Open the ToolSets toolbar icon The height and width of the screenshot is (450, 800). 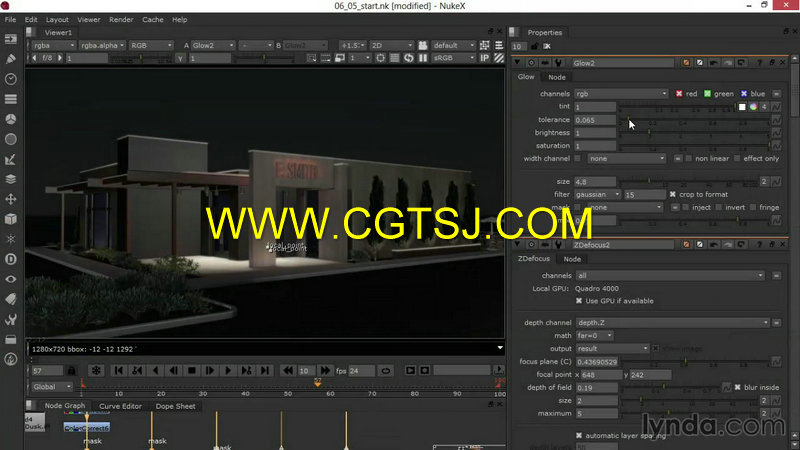click(11, 319)
